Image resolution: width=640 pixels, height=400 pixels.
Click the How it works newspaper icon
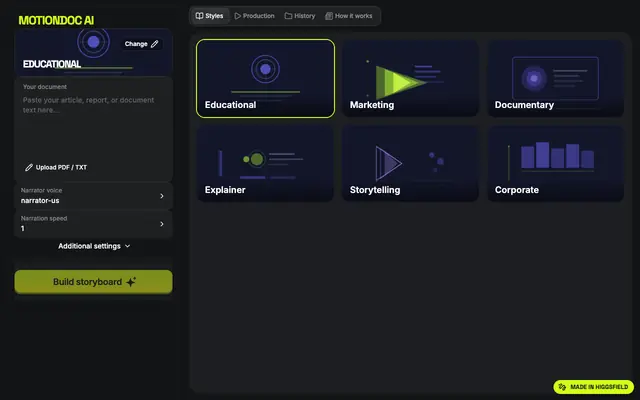click(329, 16)
